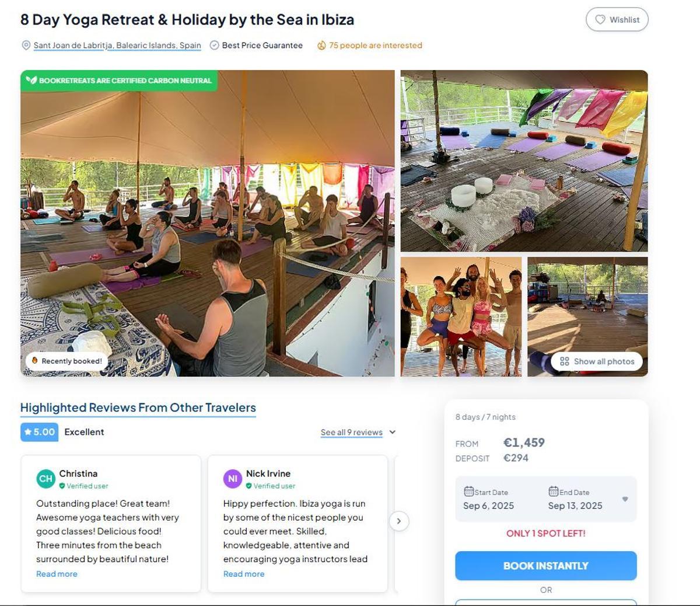Advance reviews using the right carousel arrow

pos(400,521)
